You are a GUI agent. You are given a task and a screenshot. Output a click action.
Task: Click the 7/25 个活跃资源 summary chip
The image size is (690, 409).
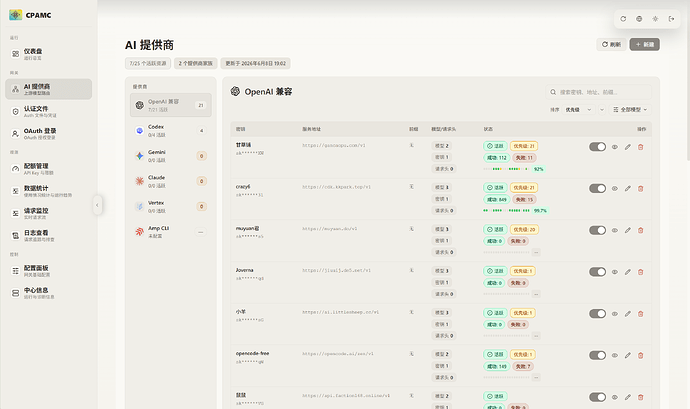[x=148, y=63]
